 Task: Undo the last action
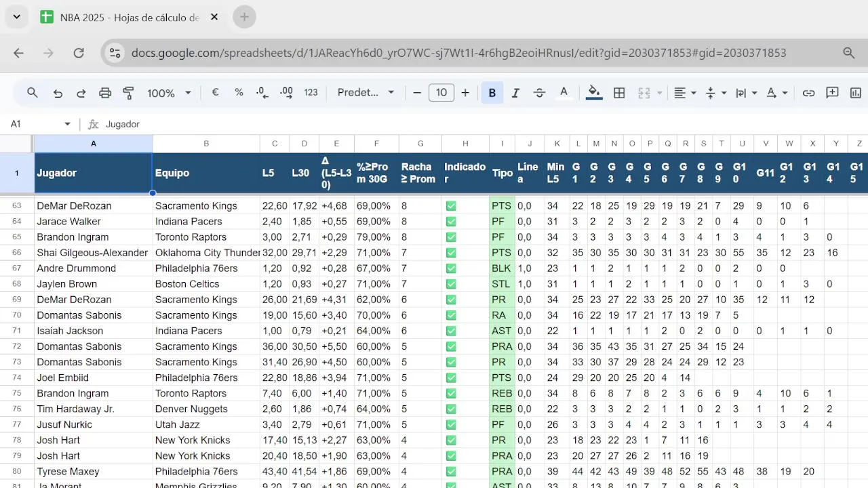tap(58, 93)
